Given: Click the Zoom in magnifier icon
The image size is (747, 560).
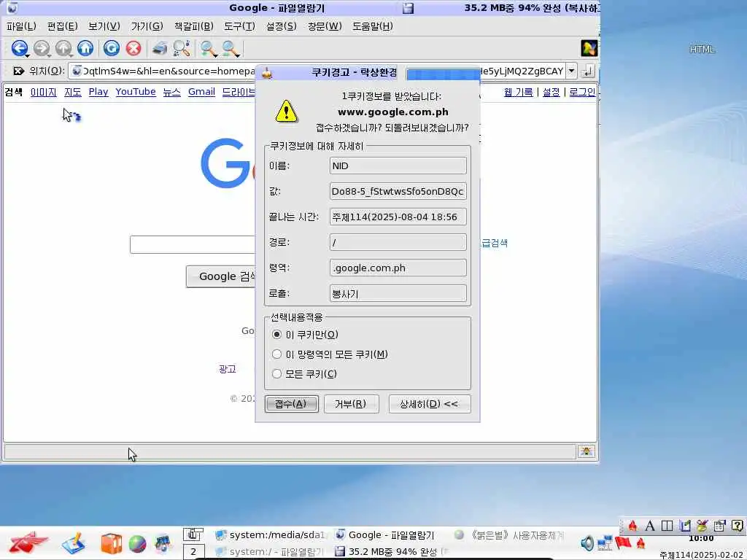Looking at the screenshot, I should 208,48.
